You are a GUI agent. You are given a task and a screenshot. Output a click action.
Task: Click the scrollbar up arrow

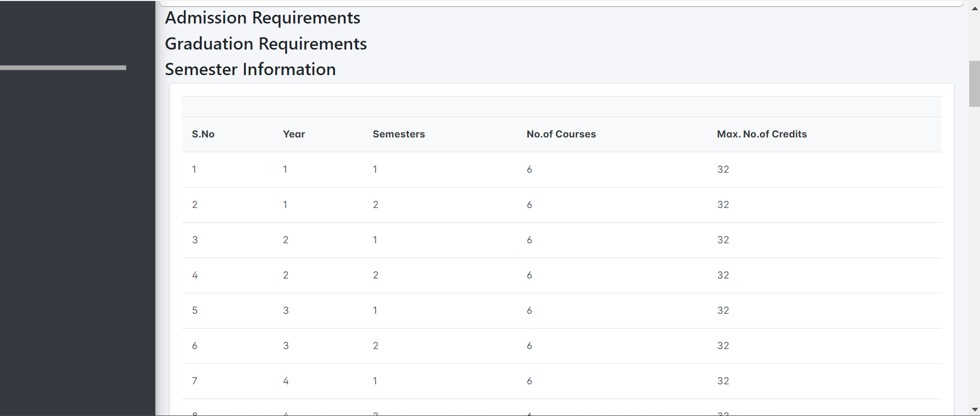pyautogui.click(x=974, y=8)
